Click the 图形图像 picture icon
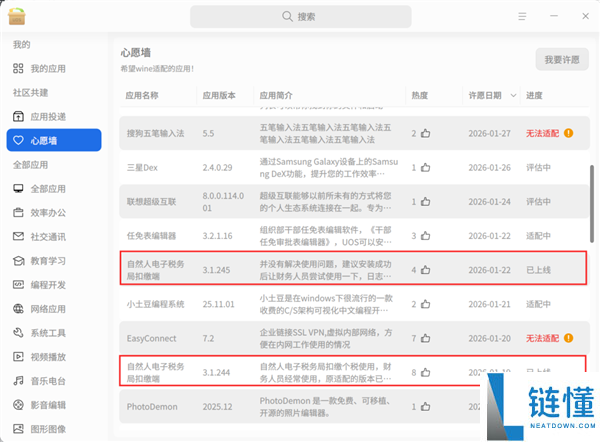 pyautogui.click(x=18, y=429)
